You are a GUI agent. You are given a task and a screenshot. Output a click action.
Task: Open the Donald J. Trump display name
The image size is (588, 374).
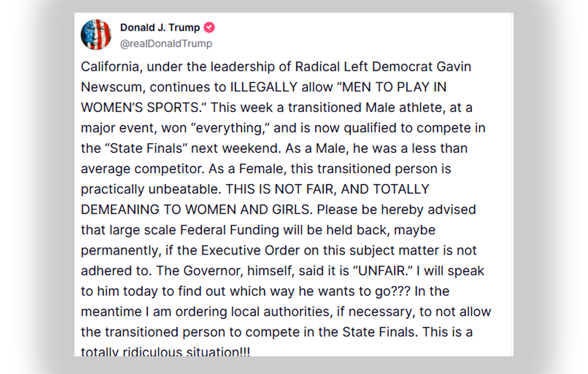(x=160, y=28)
